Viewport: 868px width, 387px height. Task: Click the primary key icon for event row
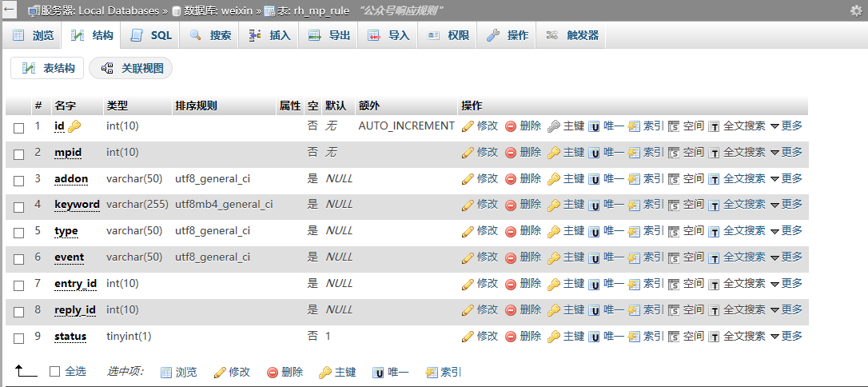pos(554,258)
